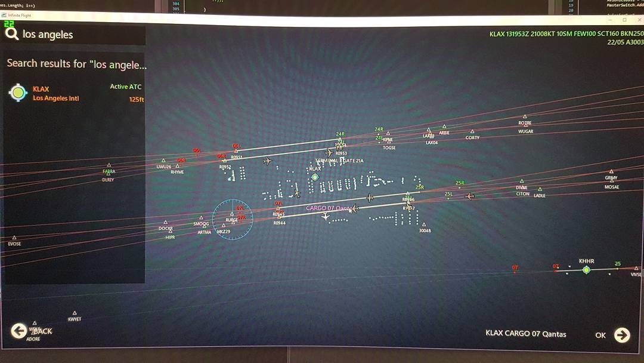Click the aircraft icon east of the 25L label
The width and height of the screenshot is (644, 363).
point(470,196)
